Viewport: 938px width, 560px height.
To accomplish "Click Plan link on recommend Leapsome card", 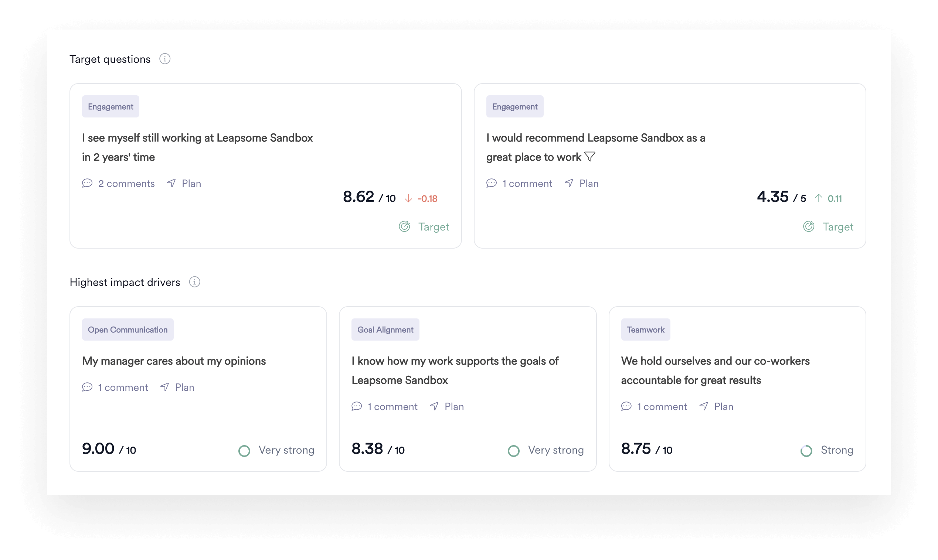I will point(588,183).
